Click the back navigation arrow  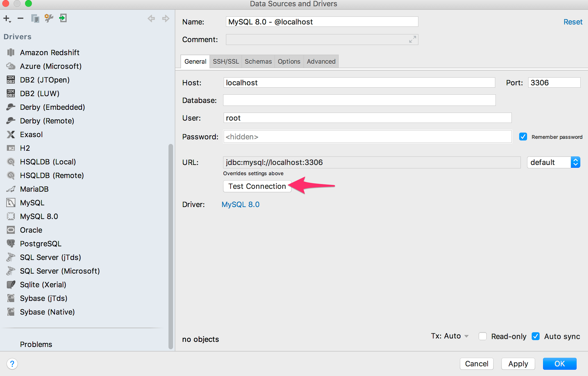tap(151, 19)
